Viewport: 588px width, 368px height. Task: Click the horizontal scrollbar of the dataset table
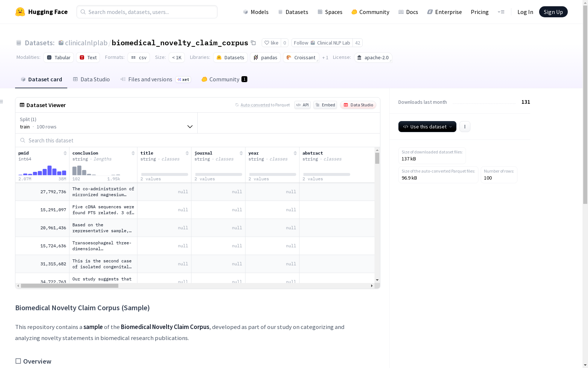69,286
